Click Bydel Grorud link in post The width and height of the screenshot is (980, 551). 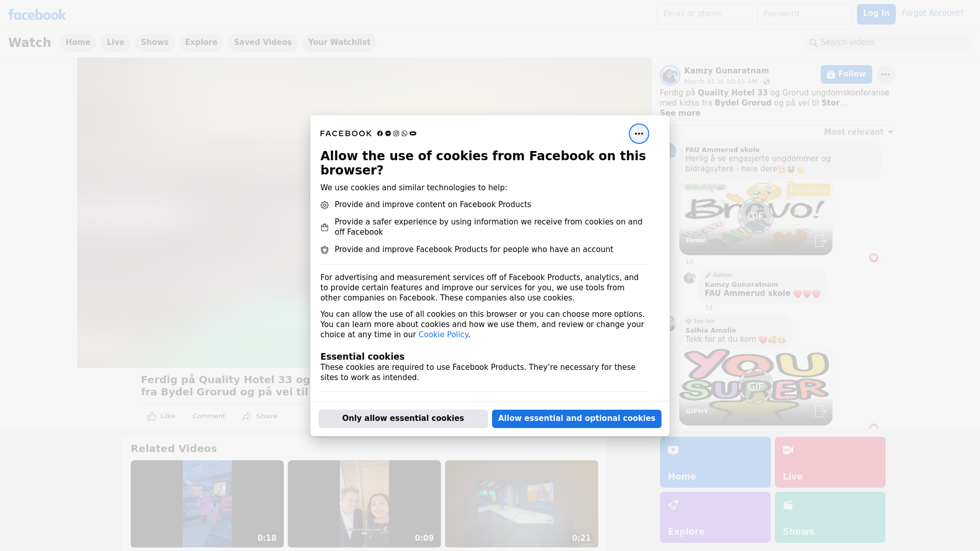coord(743,103)
